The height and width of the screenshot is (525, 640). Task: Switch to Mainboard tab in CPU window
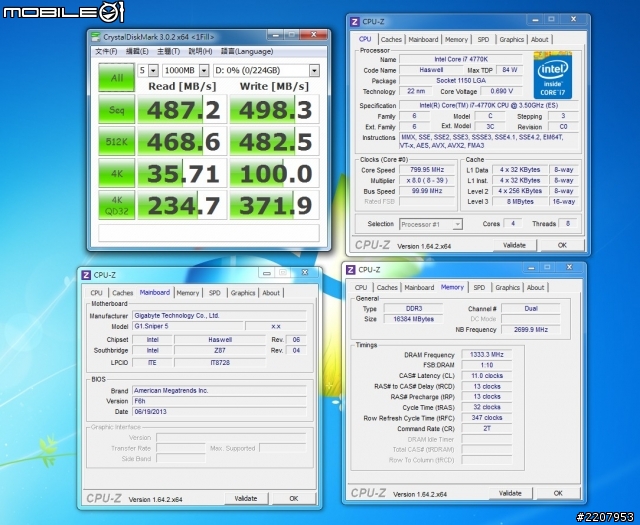(x=423, y=40)
